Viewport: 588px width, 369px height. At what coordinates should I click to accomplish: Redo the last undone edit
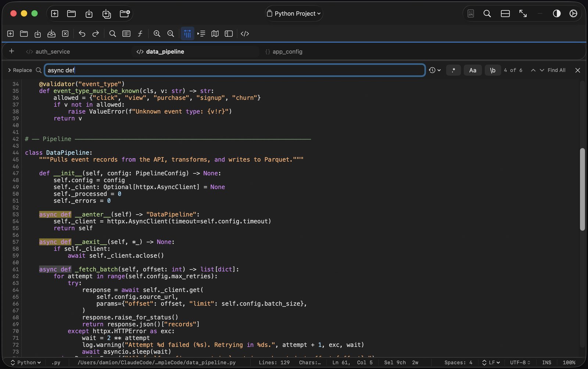96,34
